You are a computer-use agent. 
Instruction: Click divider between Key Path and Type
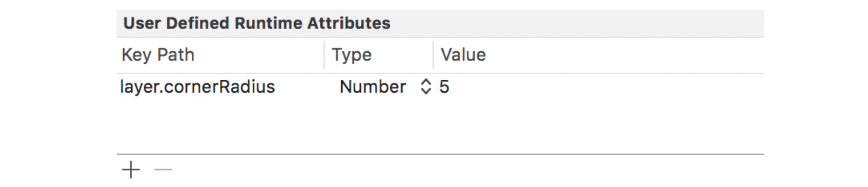[324, 55]
